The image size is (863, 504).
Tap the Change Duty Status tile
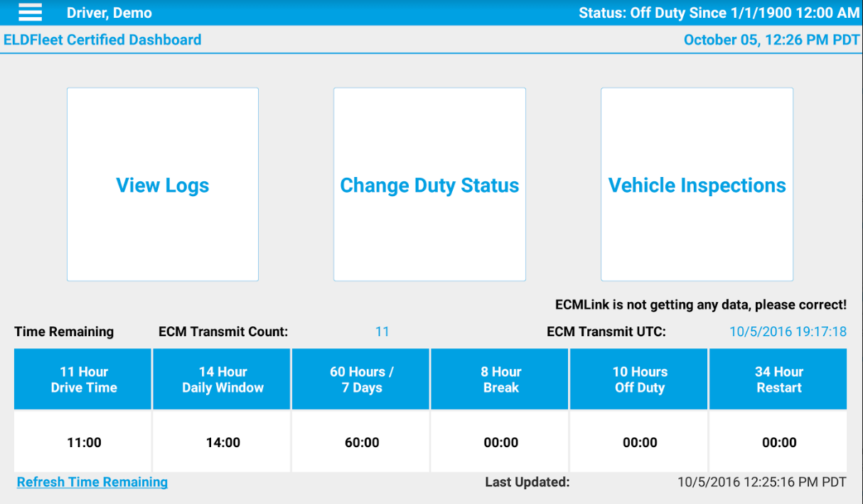pyautogui.click(x=429, y=185)
